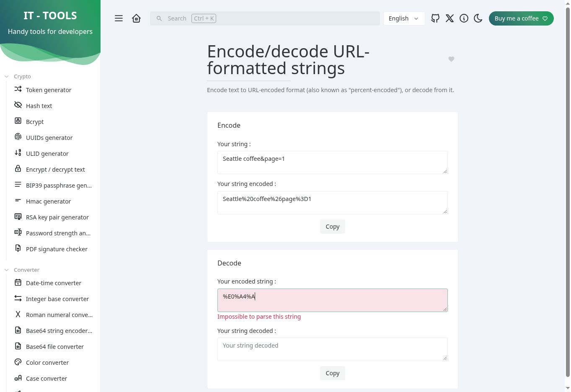Open Date-time converter tool
This screenshot has width=571, height=392.
pos(53,283)
